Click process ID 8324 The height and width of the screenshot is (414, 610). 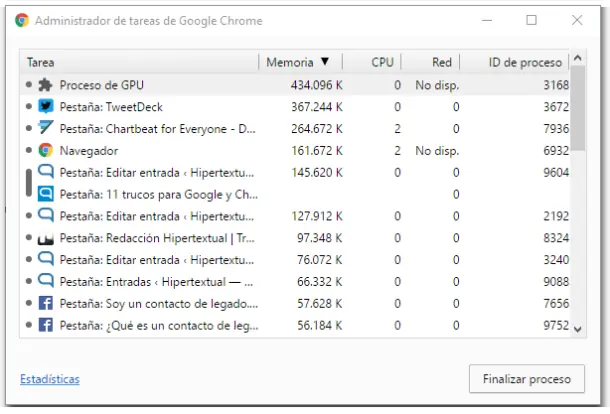(556, 238)
